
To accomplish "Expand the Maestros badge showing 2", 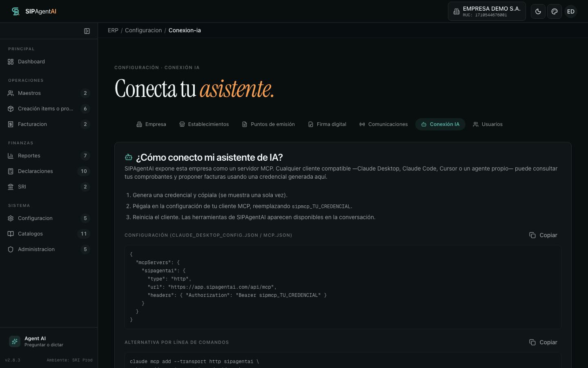I will tap(85, 93).
